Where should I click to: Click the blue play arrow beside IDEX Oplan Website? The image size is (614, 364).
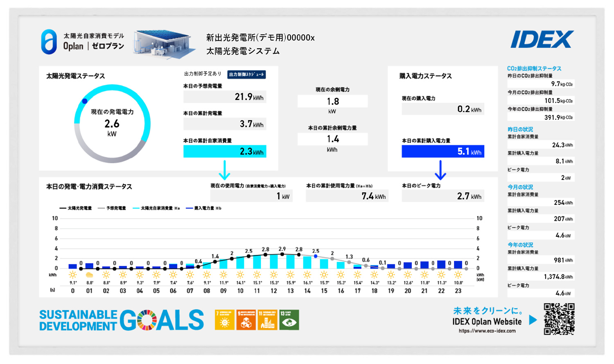pos(533,320)
